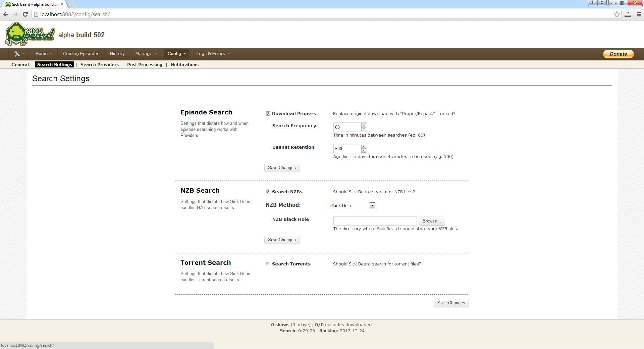Click the Sick Beard tab favicon
The image size is (644, 349).
click(x=8, y=4)
